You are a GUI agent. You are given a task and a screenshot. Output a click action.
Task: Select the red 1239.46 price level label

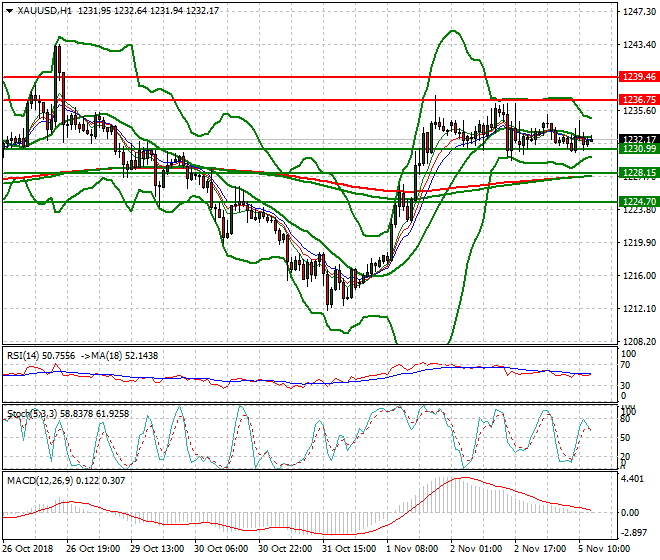[x=639, y=77]
